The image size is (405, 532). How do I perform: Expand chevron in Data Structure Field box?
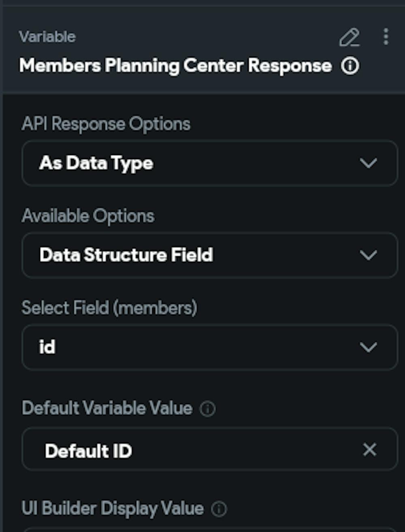click(x=368, y=255)
